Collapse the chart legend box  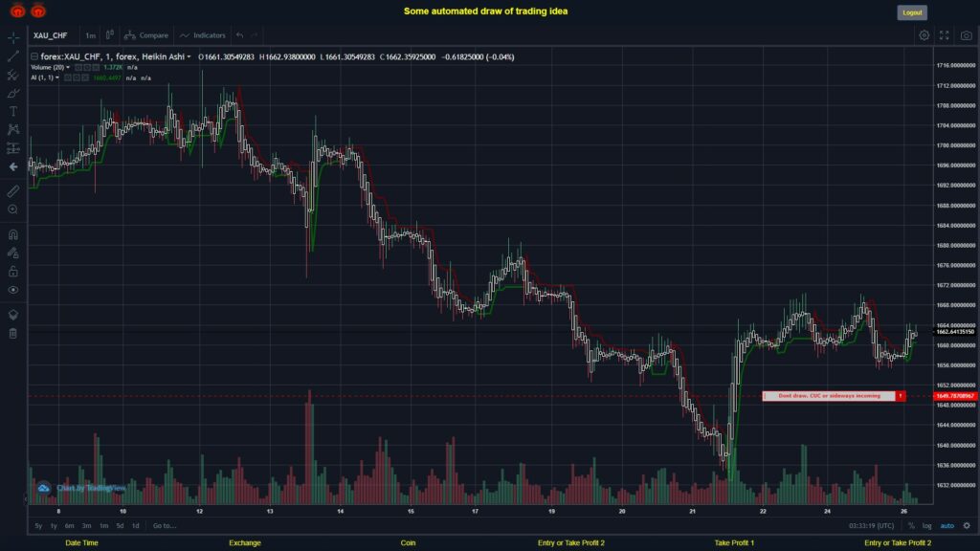coord(34,56)
